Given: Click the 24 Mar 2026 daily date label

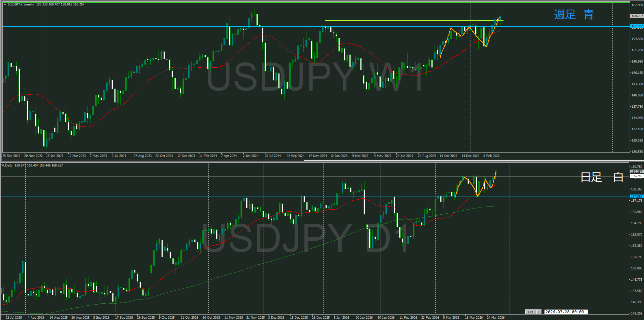Looking at the screenshot, I should (x=495, y=318).
